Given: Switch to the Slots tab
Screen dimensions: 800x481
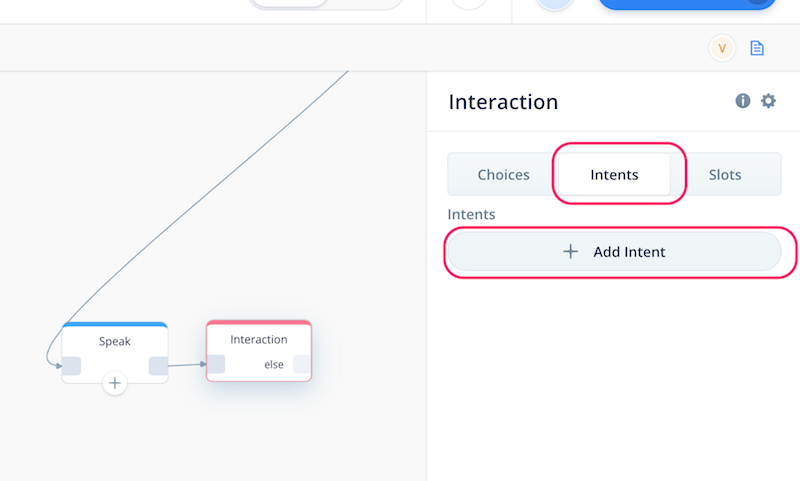Looking at the screenshot, I should (x=725, y=174).
